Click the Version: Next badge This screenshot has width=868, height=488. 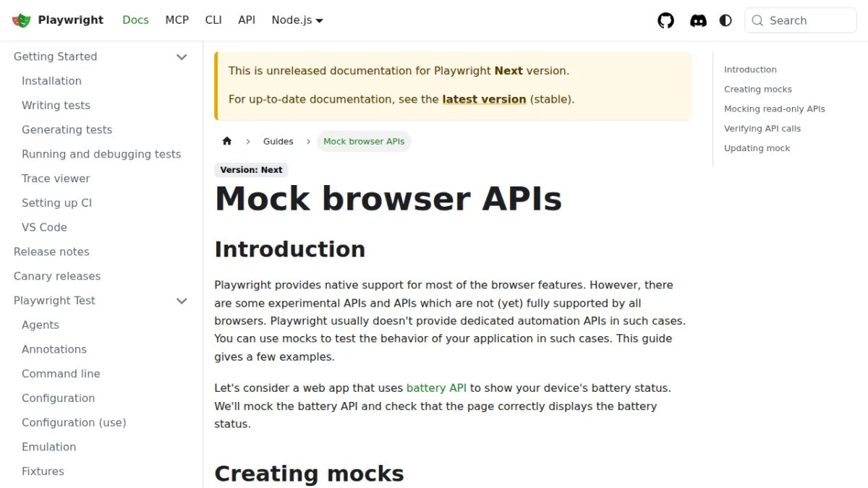point(251,170)
